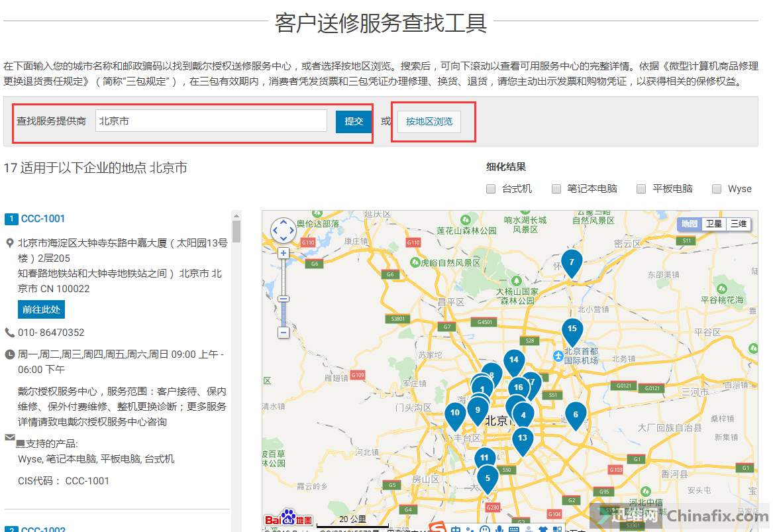Enable the Wyse filter checkbox

click(x=717, y=189)
